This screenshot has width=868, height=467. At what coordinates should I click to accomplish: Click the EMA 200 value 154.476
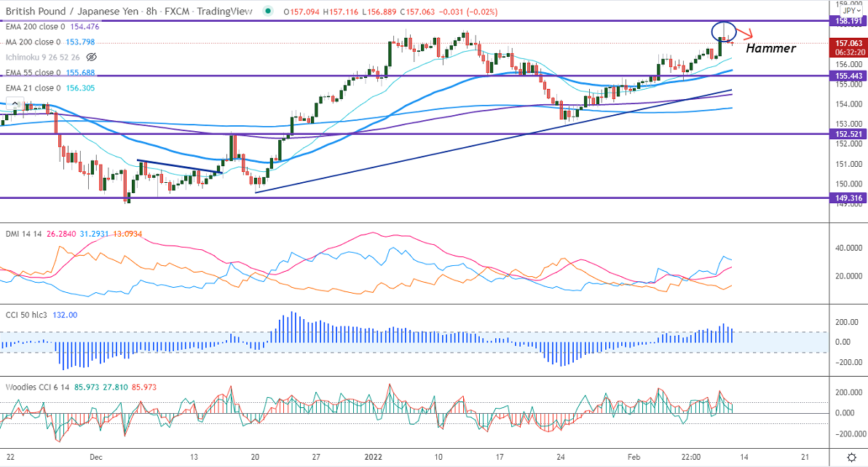coord(84,26)
